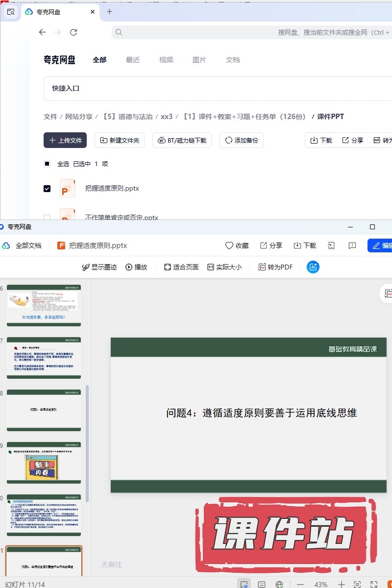Click 转为PDF in the viewer toolbar
This screenshot has width=392, height=588.
[x=276, y=267]
